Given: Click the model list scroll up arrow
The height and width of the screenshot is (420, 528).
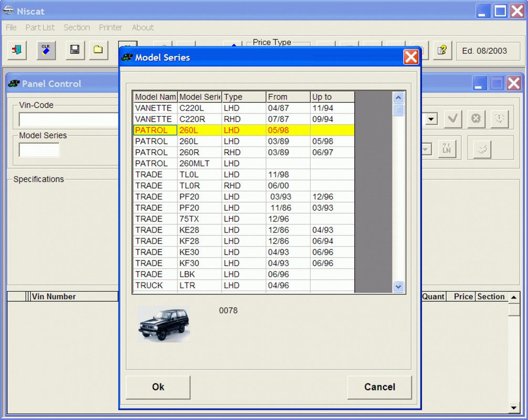Looking at the screenshot, I should click(398, 98).
